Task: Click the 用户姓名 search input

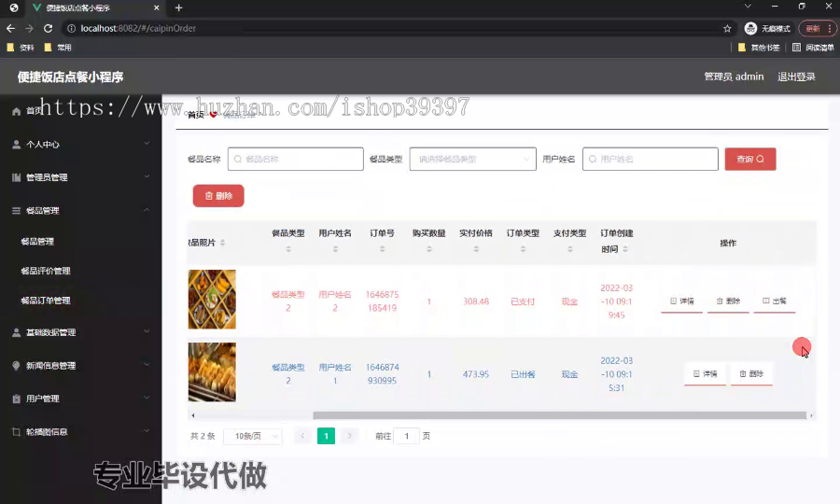Action: [651, 159]
